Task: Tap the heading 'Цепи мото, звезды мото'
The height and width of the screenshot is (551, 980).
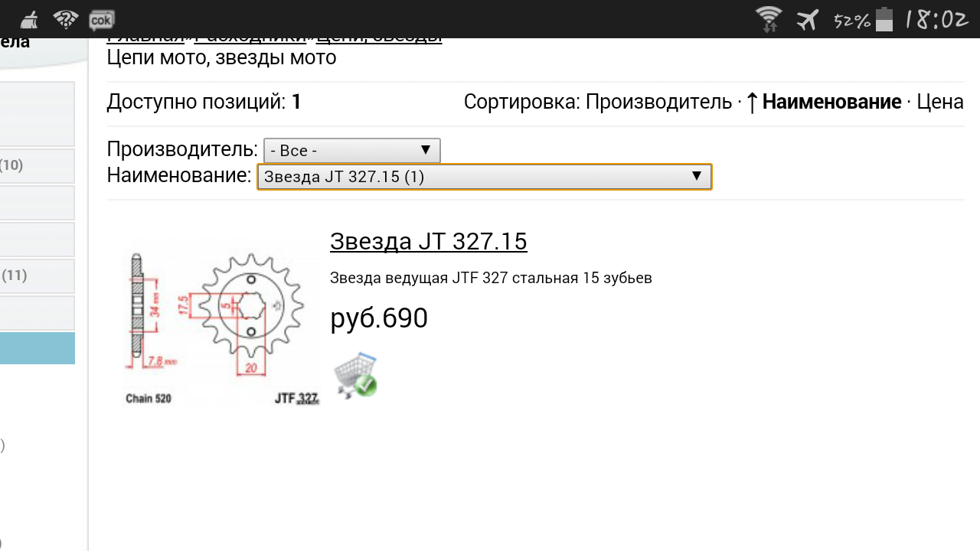Action: pyautogui.click(x=221, y=57)
